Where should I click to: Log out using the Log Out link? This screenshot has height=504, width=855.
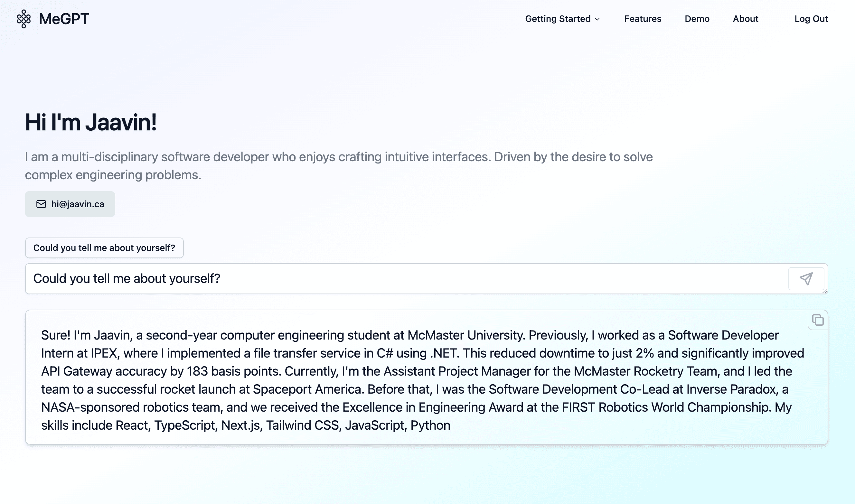811,19
